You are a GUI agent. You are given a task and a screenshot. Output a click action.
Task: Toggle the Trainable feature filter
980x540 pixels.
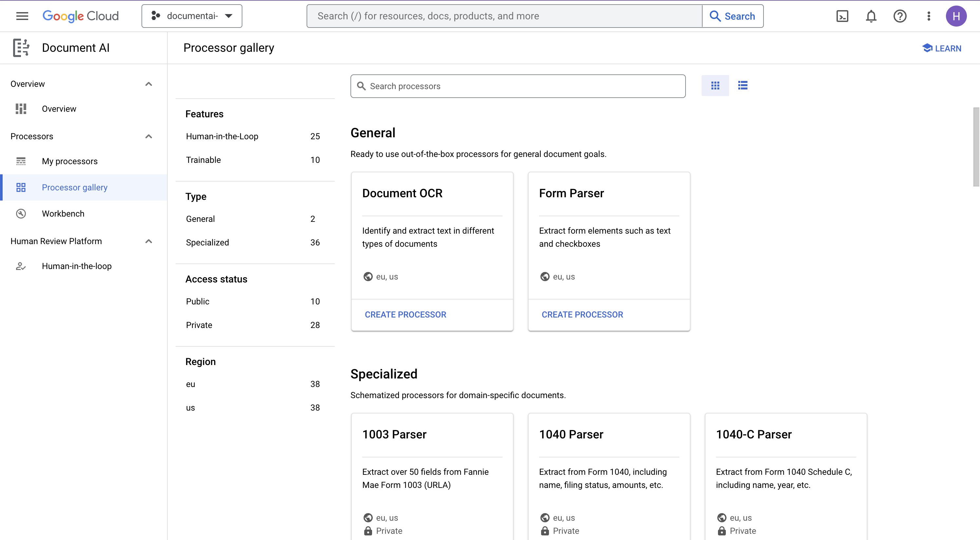point(203,160)
